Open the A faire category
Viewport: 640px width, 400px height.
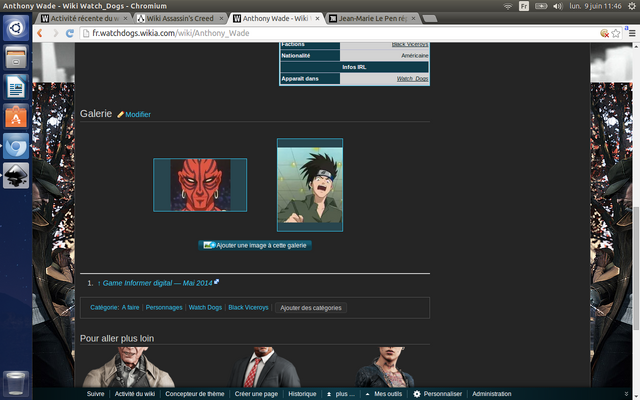coord(131,307)
